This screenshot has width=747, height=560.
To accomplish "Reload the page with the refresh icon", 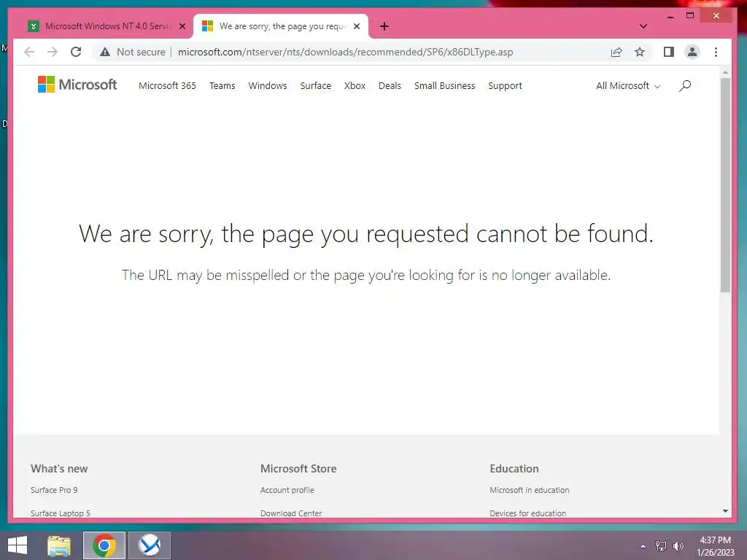I will coord(76,52).
